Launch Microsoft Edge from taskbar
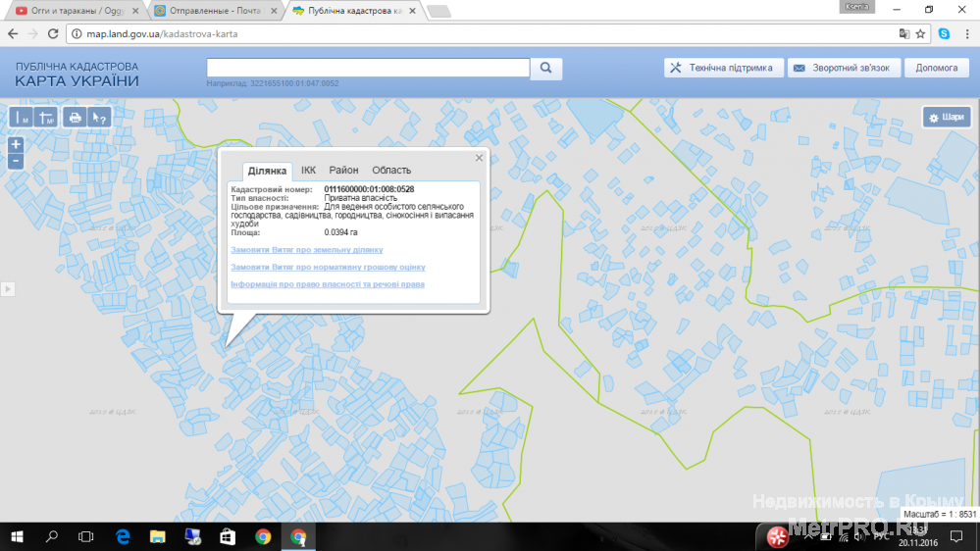 124,536
